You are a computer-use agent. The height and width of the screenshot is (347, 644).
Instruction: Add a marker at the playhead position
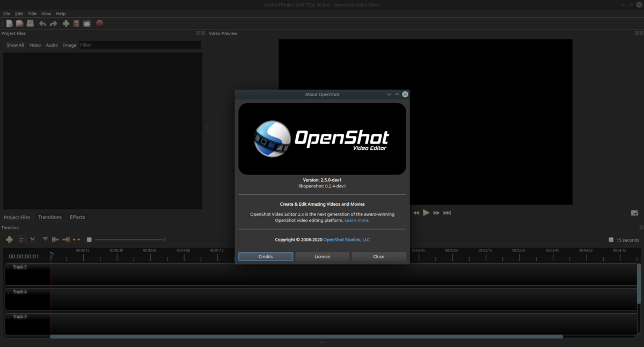45,239
